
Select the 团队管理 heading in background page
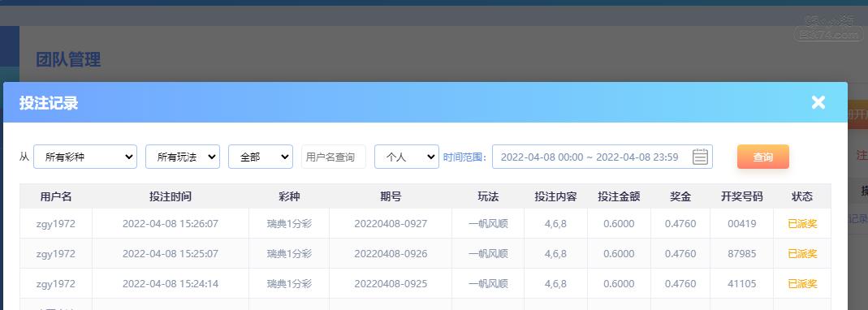coord(68,59)
